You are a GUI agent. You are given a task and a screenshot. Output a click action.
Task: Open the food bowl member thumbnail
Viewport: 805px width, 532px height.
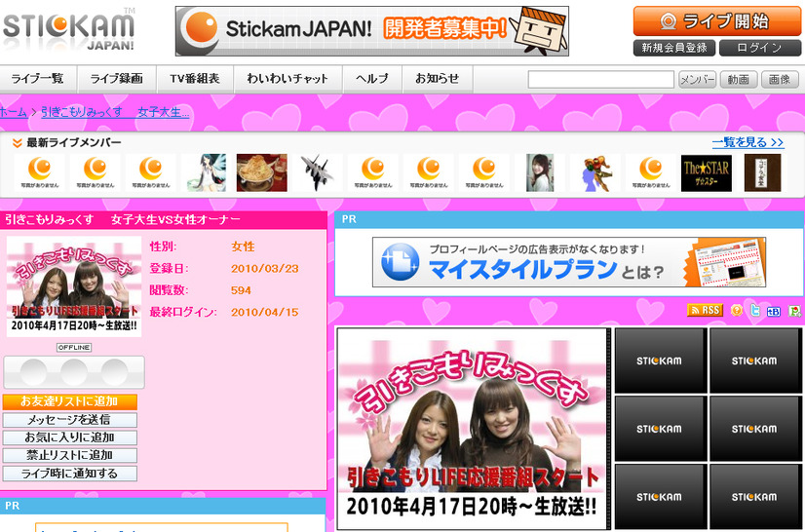coord(262,172)
